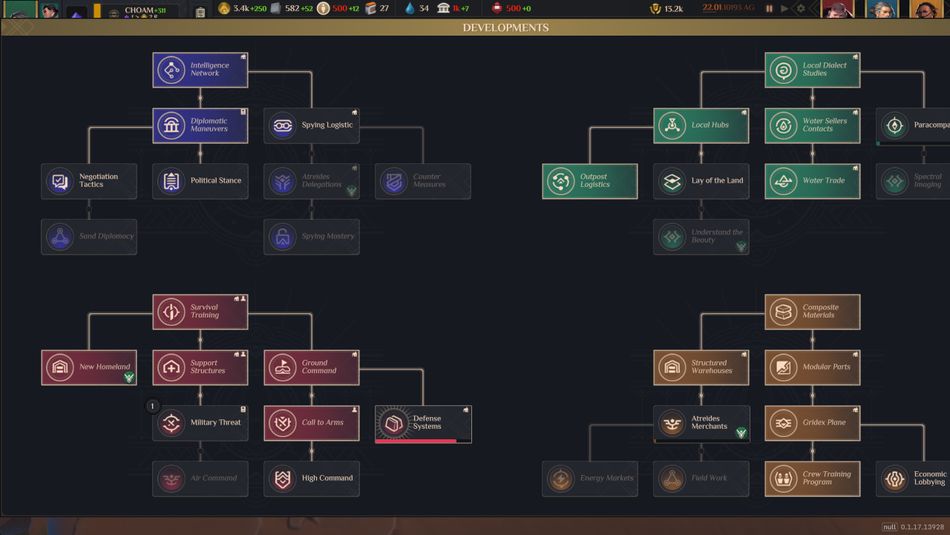This screenshot has width=950, height=535.
Task: Click the manpower resource value 500+12
Action: click(x=339, y=8)
